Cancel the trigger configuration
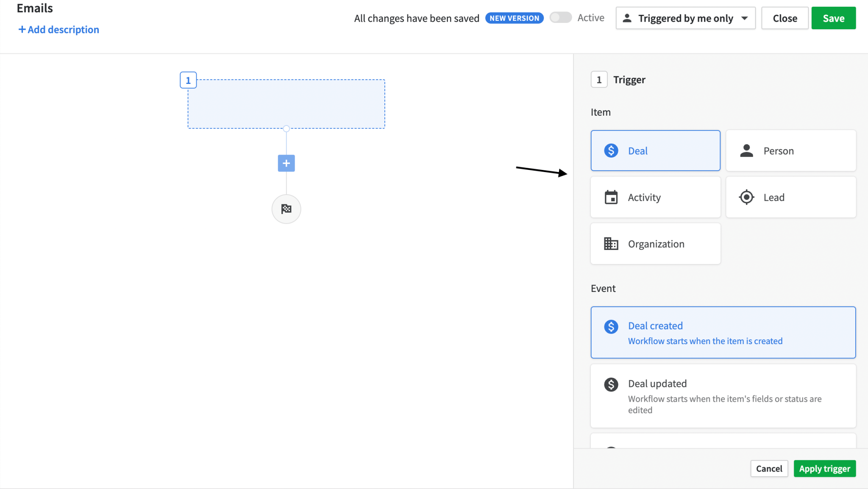The height and width of the screenshot is (489, 868). (x=769, y=468)
